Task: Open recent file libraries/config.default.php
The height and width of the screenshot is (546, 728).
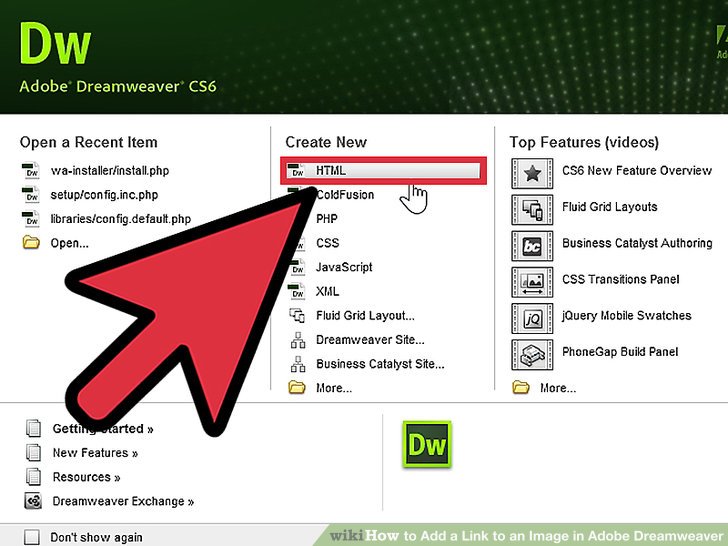Action: coord(120,219)
